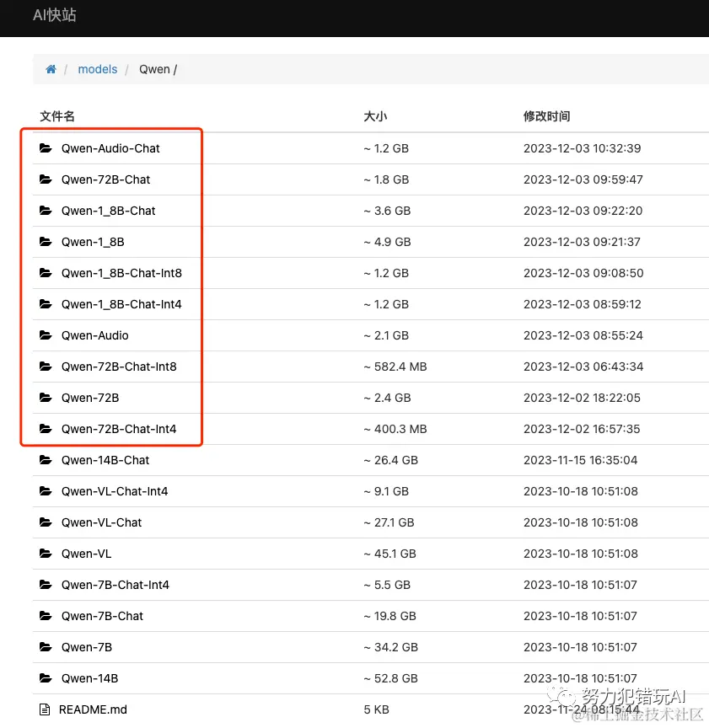709x728 pixels.
Task: Open the Qwen-VL-Chat folder link
Action: coord(101,522)
